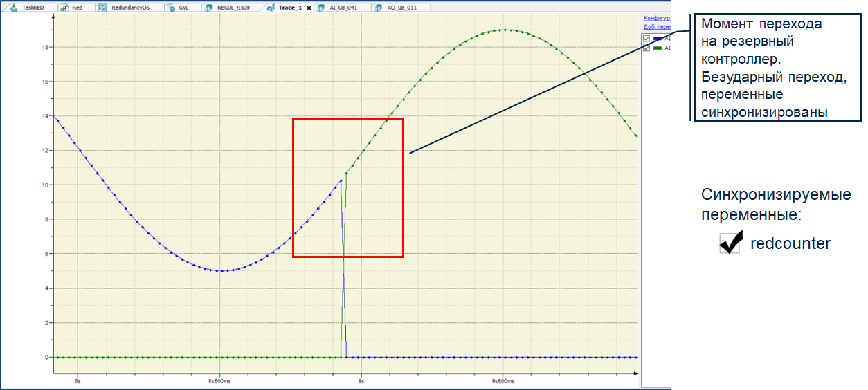
Task: Open the trace configuration link
Action: pos(656,18)
